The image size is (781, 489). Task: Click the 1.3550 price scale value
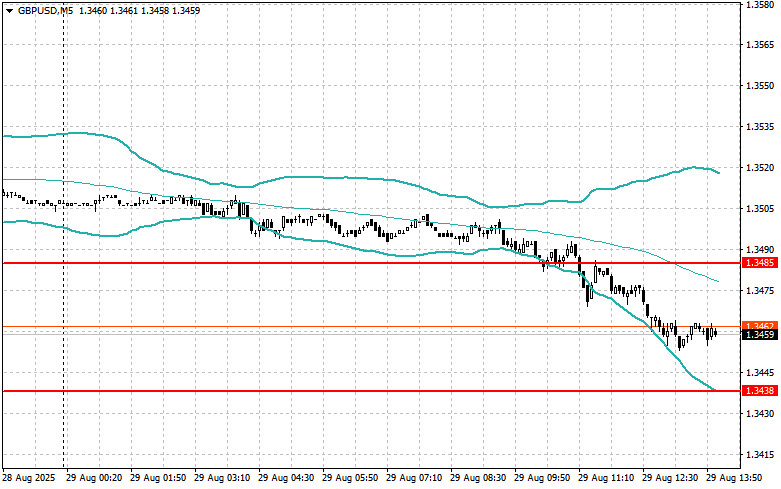[x=760, y=86]
